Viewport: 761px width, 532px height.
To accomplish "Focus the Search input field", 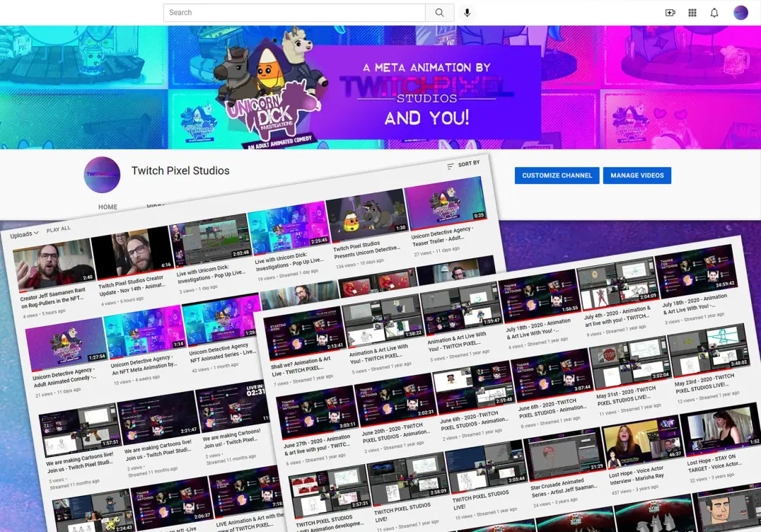I will click(x=294, y=13).
